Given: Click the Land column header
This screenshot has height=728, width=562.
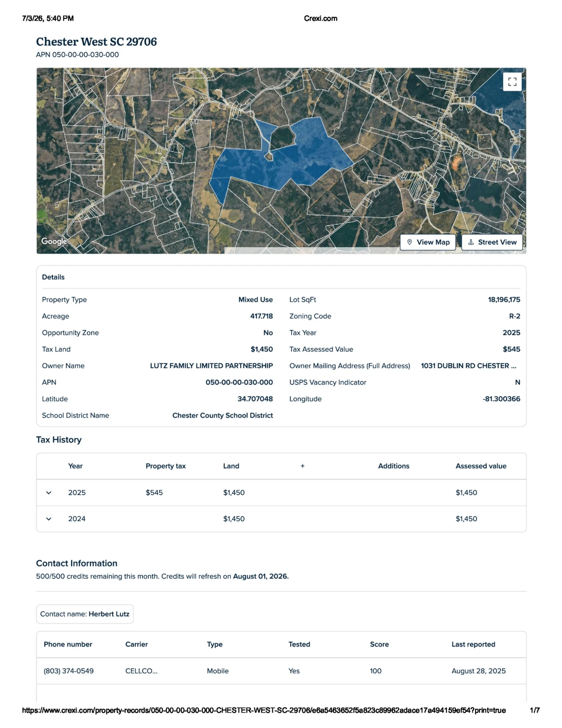Looking at the screenshot, I should pos(231,466).
